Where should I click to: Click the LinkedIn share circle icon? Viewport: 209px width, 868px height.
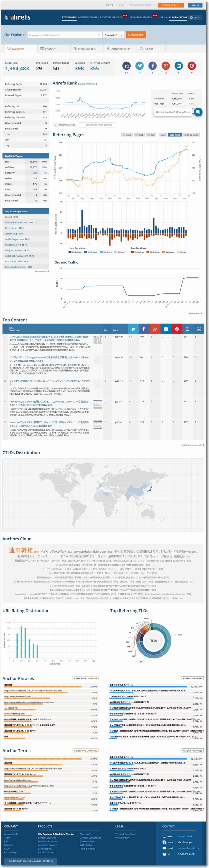pos(179,66)
